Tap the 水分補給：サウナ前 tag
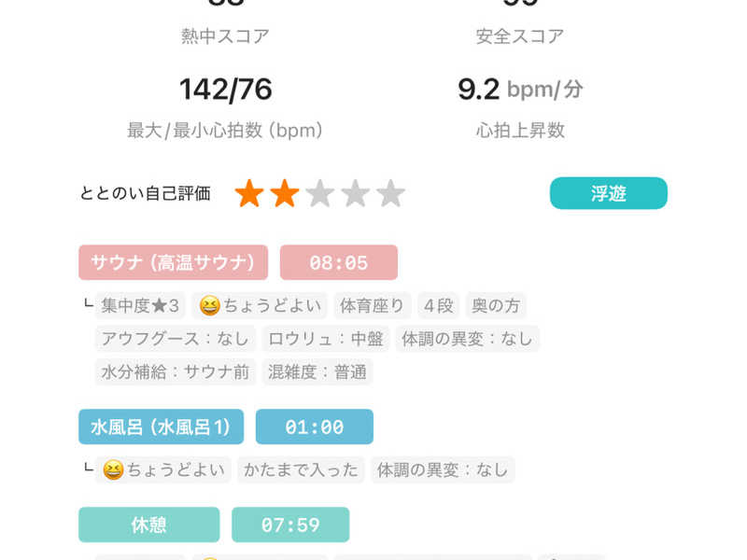This screenshot has height=560, width=747. [176, 371]
